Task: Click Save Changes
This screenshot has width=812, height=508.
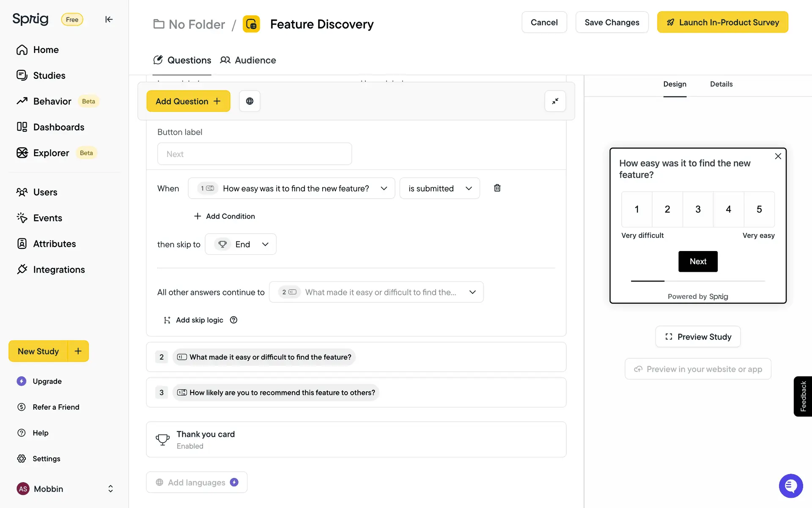Action: click(612, 22)
